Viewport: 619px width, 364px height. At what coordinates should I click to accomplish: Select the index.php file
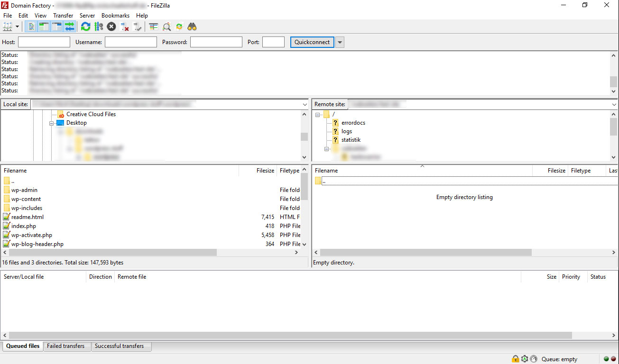24,226
